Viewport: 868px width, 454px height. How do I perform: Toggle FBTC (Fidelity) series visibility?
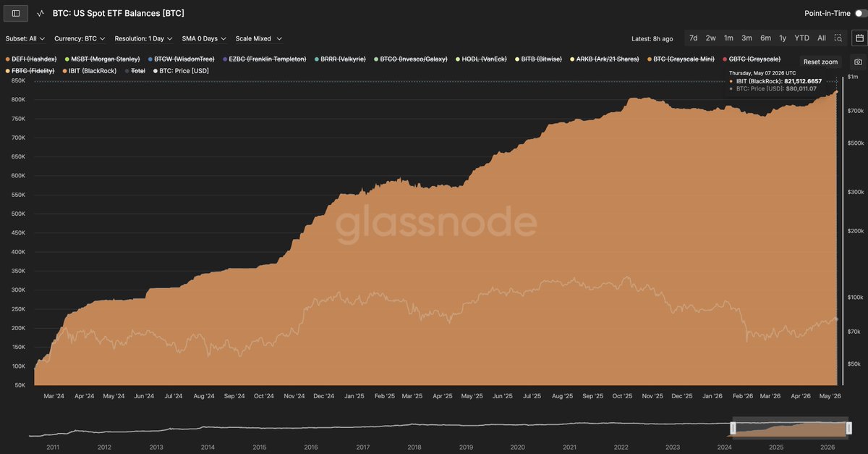click(30, 71)
